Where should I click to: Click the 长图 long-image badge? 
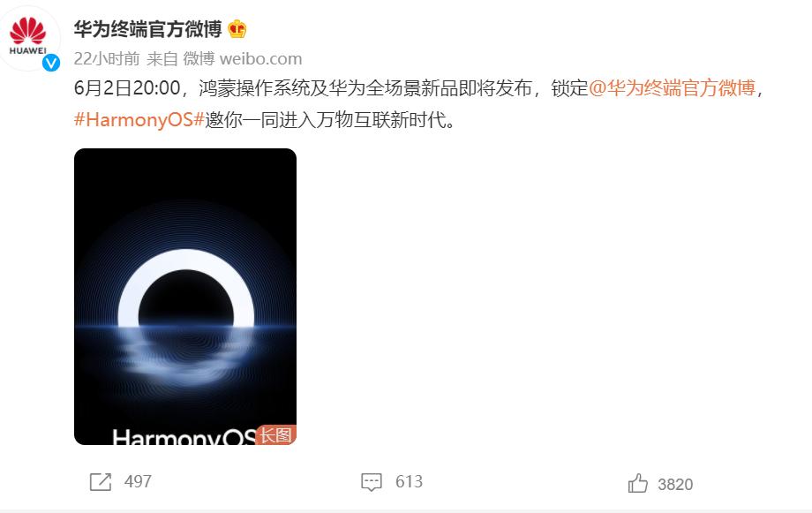pyautogui.click(x=275, y=435)
